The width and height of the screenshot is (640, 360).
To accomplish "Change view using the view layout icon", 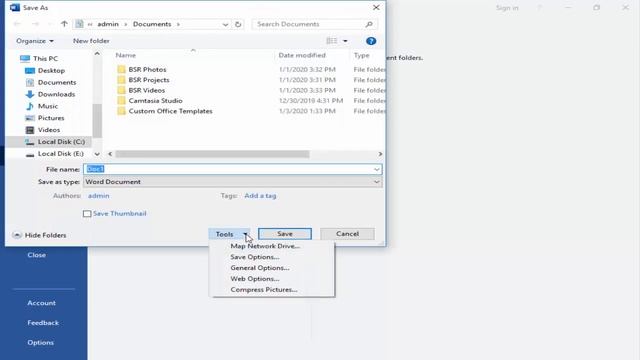I will coord(332,41).
